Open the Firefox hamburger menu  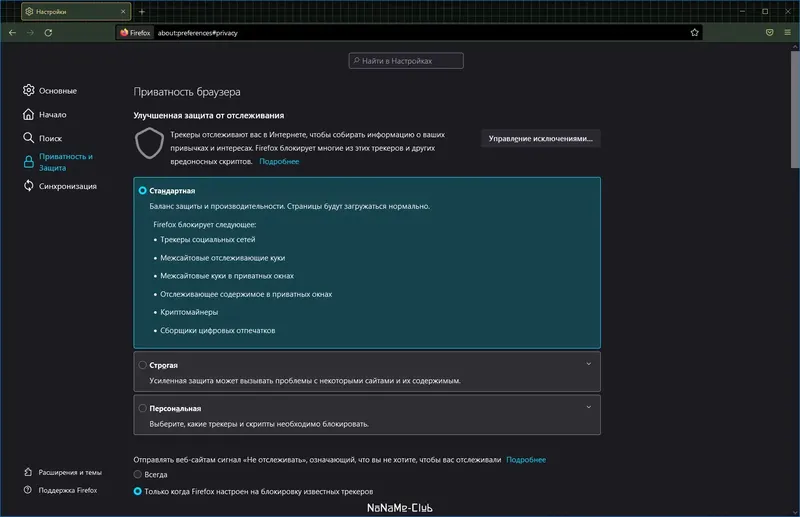[788, 33]
